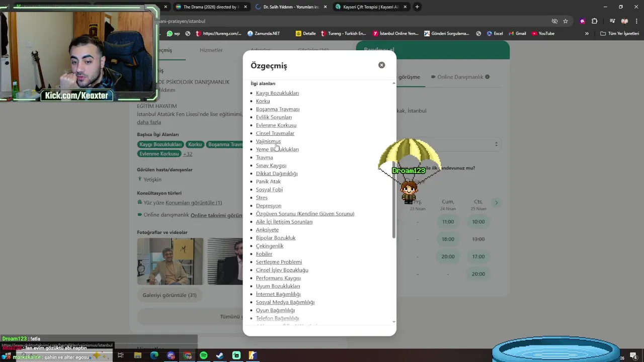Close the Kayseri Çift Terapisi tab
Screen dimensions: 644x362
click(404, 7)
